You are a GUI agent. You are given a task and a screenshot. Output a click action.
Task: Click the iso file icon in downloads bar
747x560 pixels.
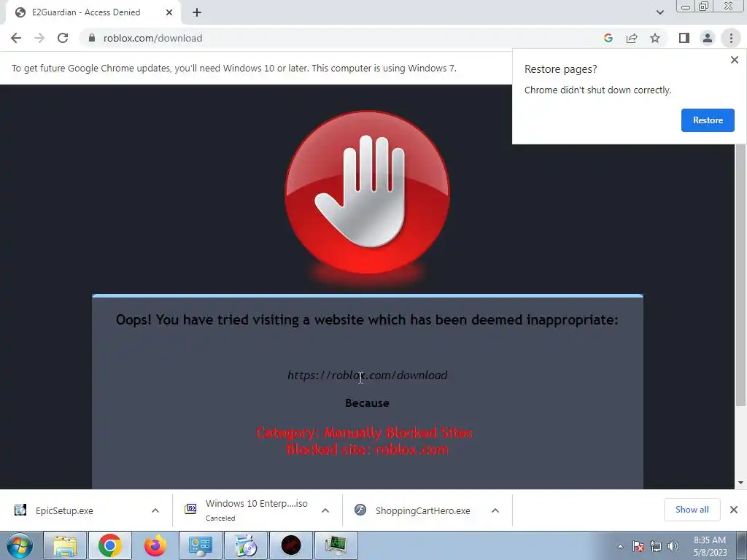190,509
